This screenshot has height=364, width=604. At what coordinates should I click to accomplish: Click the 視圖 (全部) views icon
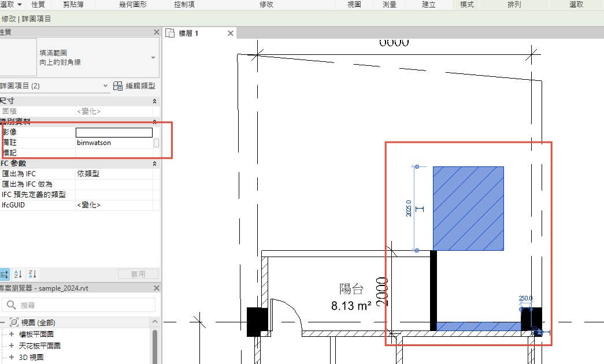14,322
